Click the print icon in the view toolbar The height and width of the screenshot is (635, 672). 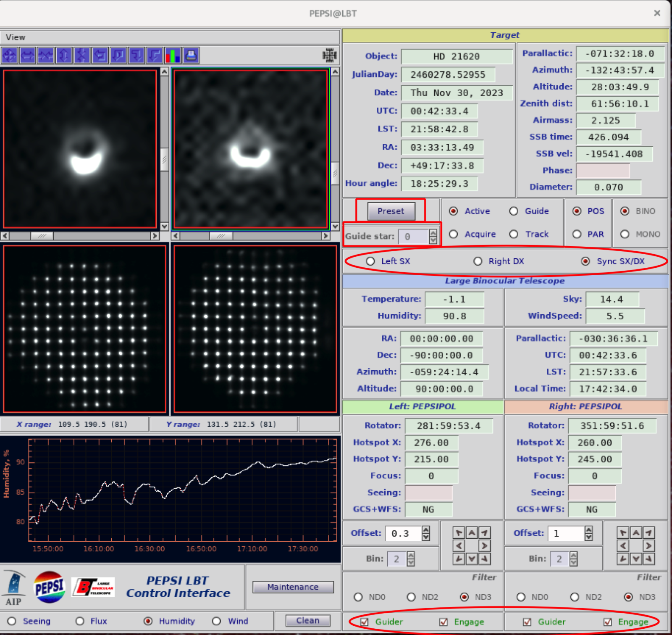191,55
